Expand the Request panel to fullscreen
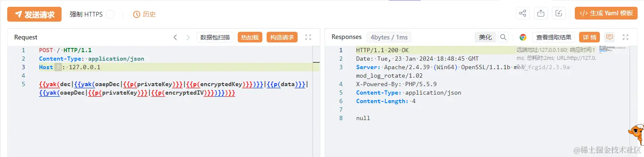The width and height of the screenshot is (644, 157). (x=309, y=37)
